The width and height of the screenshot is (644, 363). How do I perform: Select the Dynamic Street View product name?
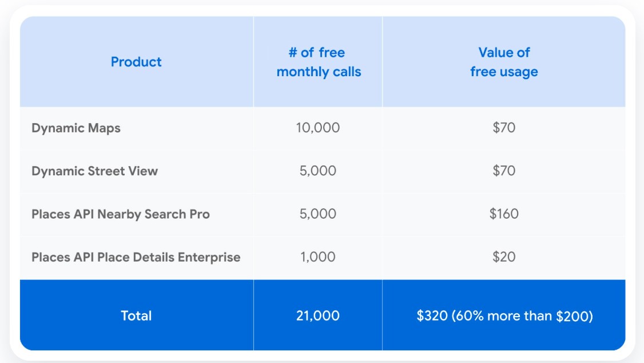point(94,171)
